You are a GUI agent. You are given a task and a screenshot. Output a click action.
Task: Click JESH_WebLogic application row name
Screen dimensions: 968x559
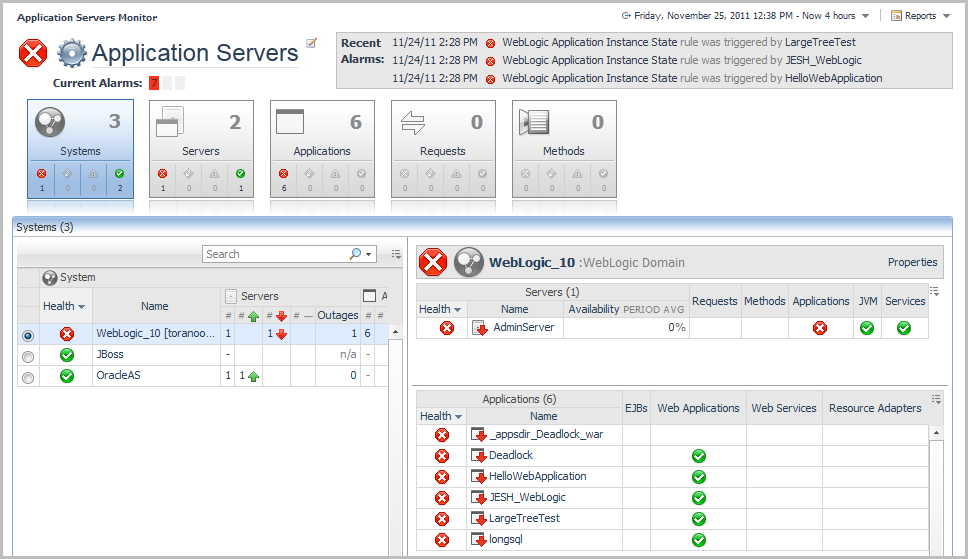[527, 497]
